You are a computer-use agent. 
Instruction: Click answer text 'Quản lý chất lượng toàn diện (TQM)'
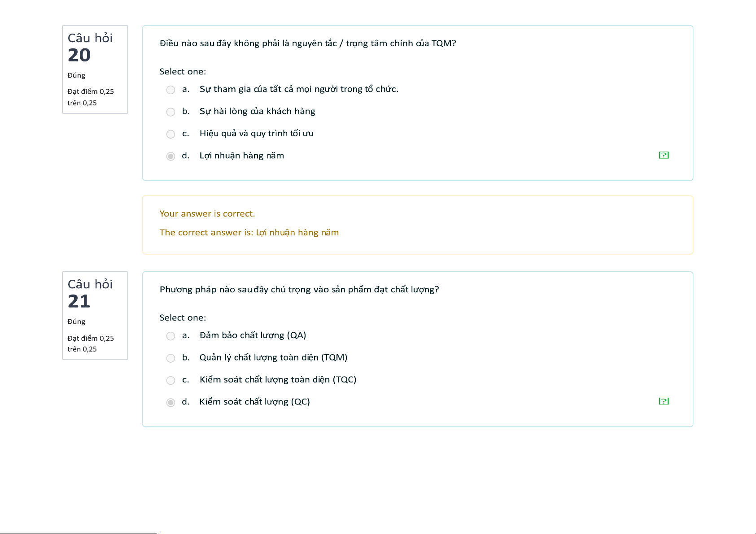point(274,357)
